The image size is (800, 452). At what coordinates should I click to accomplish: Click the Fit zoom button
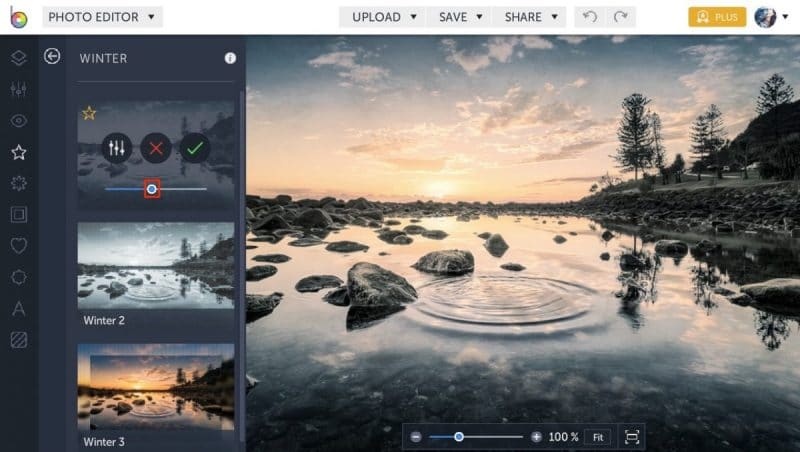coord(598,437)
